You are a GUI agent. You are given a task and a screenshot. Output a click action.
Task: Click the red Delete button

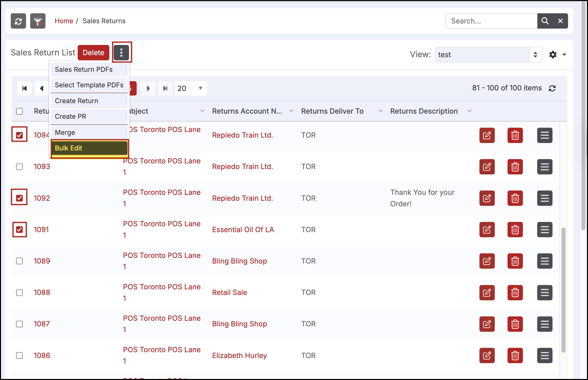(93, 53)
